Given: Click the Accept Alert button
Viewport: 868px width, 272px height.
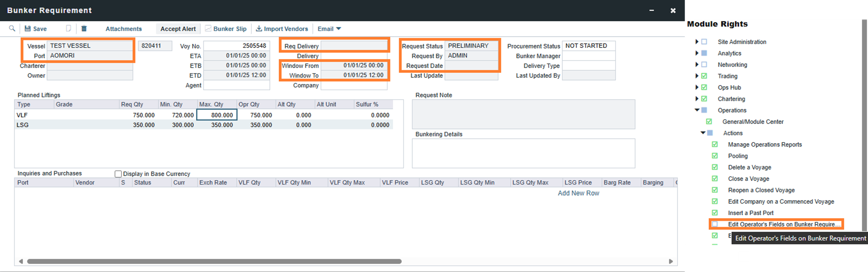Looking at the screenshot, I should 178,29.
